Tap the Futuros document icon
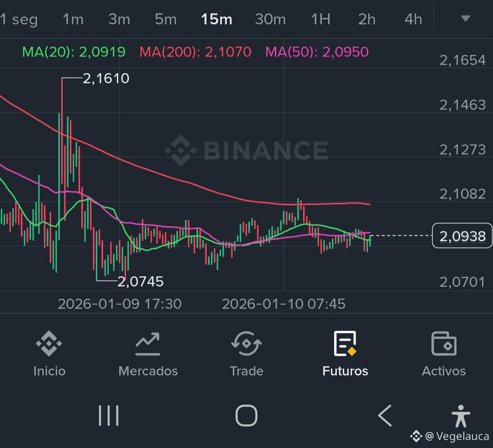This screenshot has width=493, height=448. (345, 344)
